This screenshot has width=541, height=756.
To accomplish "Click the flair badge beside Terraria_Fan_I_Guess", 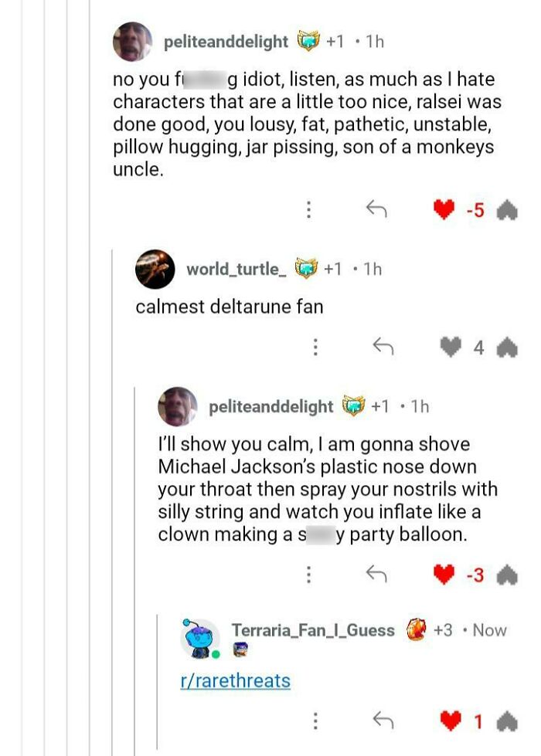I will coord(417,630).
